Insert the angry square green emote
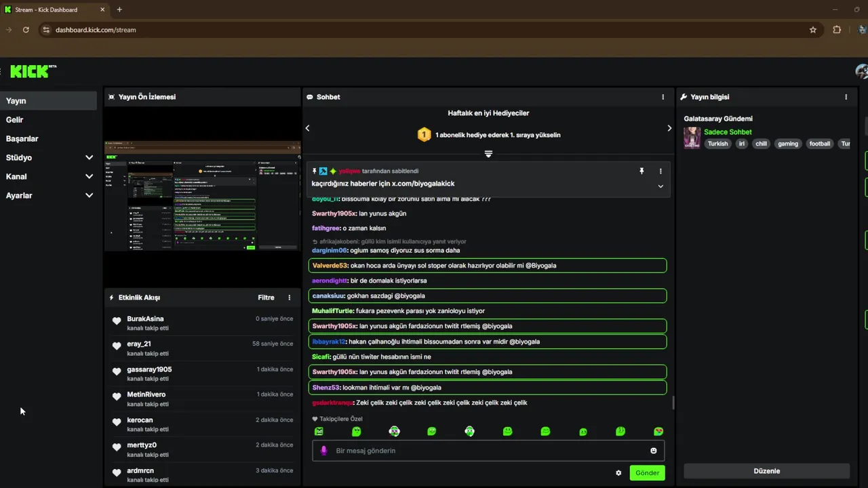Image resolution: width=868 pixels, height=488 pixels. 319,432
